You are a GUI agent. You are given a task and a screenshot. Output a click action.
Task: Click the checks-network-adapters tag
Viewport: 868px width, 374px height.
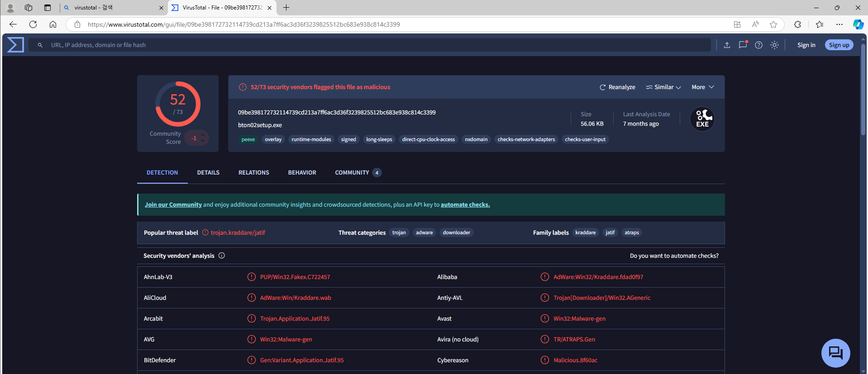coord(526,139)
